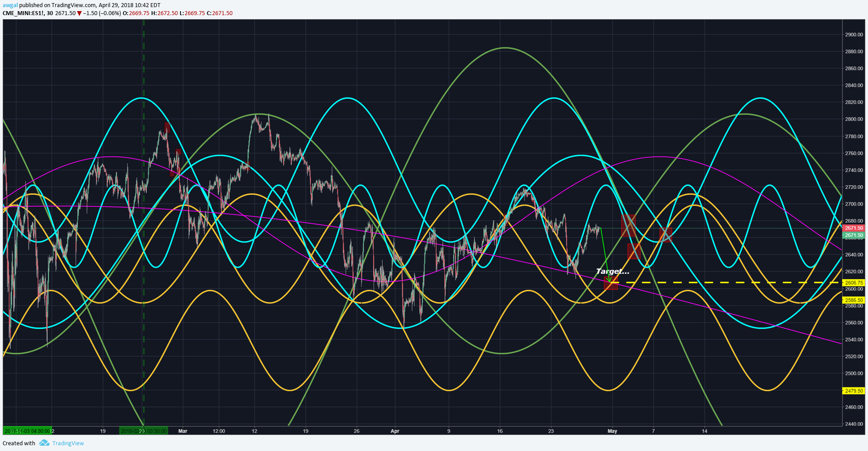This screenshot has width=868, height=451.
Task: Click the 14 label on time axis
Action: [x=704, y=431]
